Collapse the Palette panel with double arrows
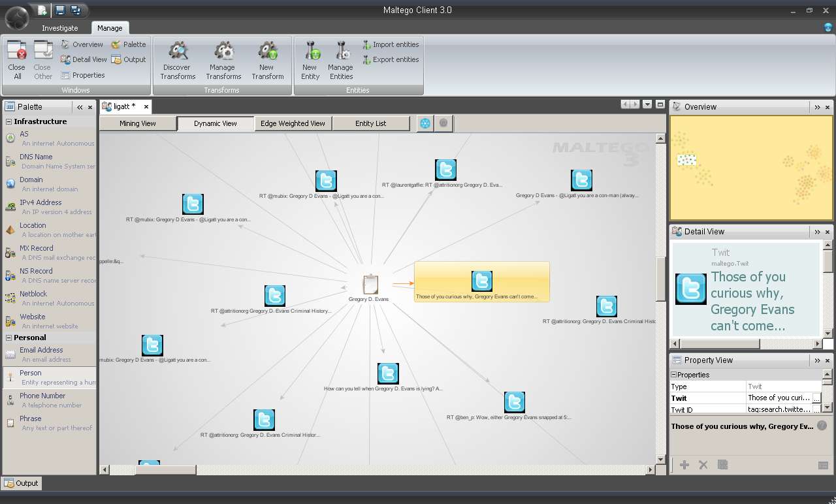 80,107
